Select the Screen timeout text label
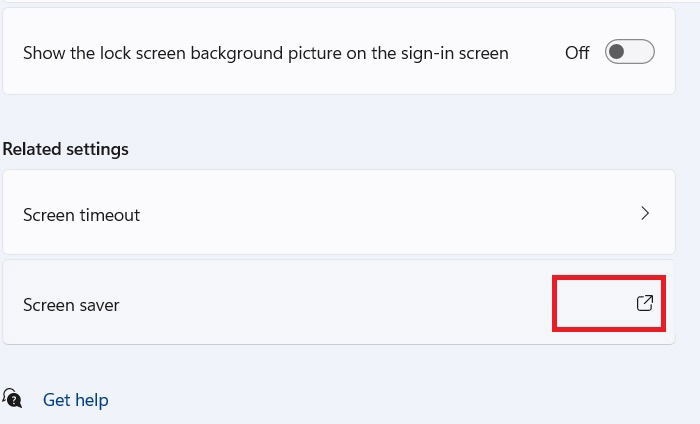 point(82,215)
